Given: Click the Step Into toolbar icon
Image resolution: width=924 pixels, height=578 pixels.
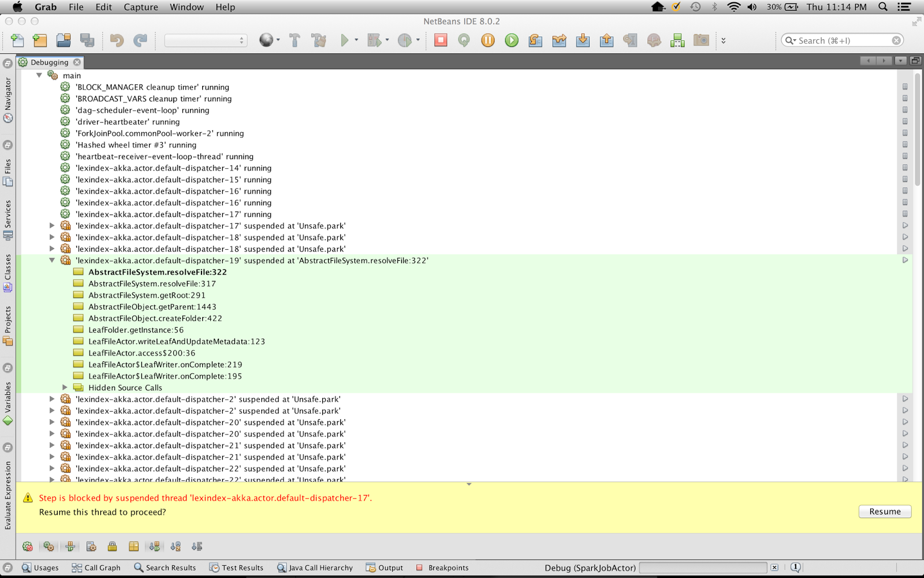Looking at the screenshot, I should (583, 40).
